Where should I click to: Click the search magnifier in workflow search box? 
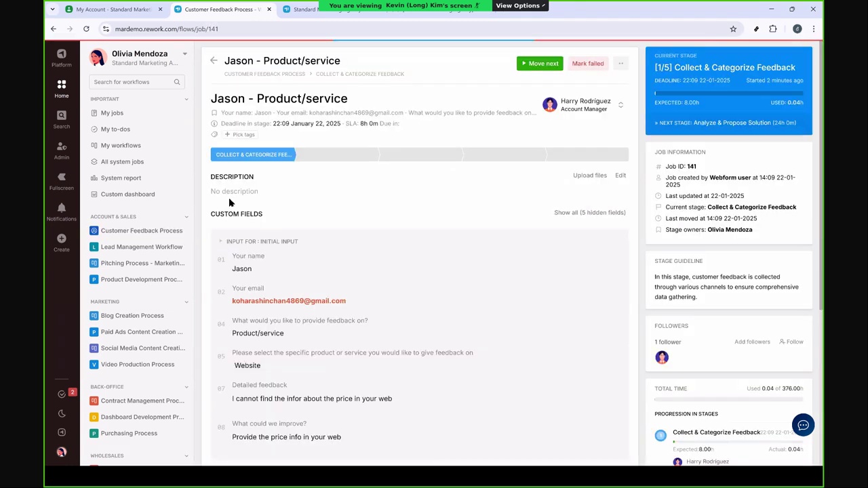177,82
